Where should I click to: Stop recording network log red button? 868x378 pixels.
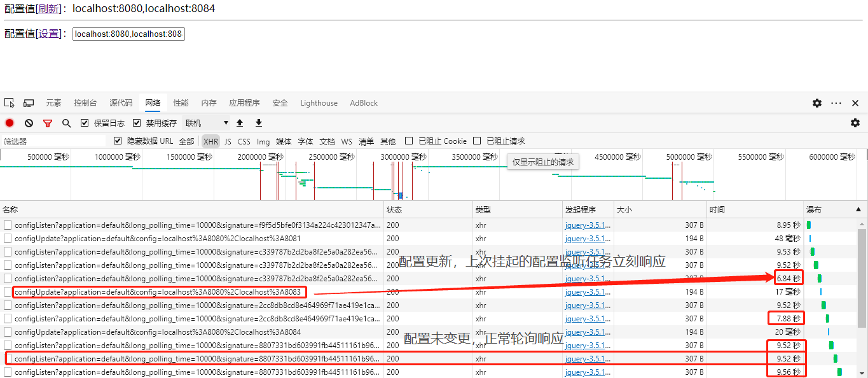[10, 123]
